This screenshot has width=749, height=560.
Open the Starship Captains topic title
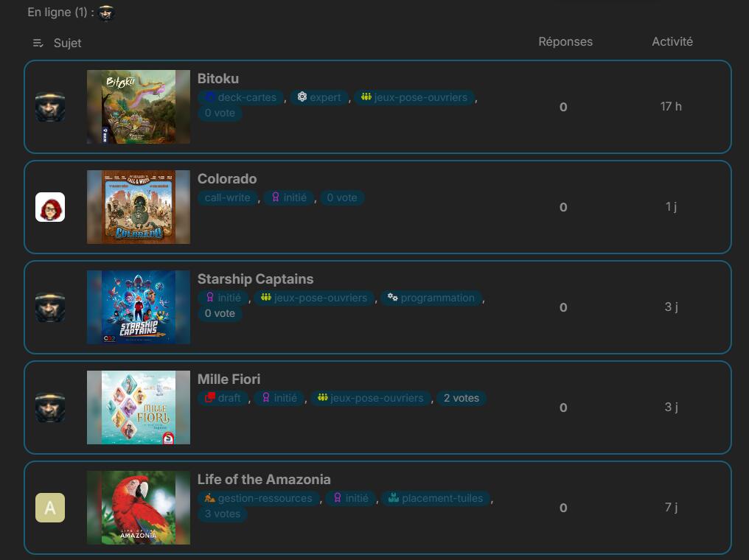coord(255,279)
